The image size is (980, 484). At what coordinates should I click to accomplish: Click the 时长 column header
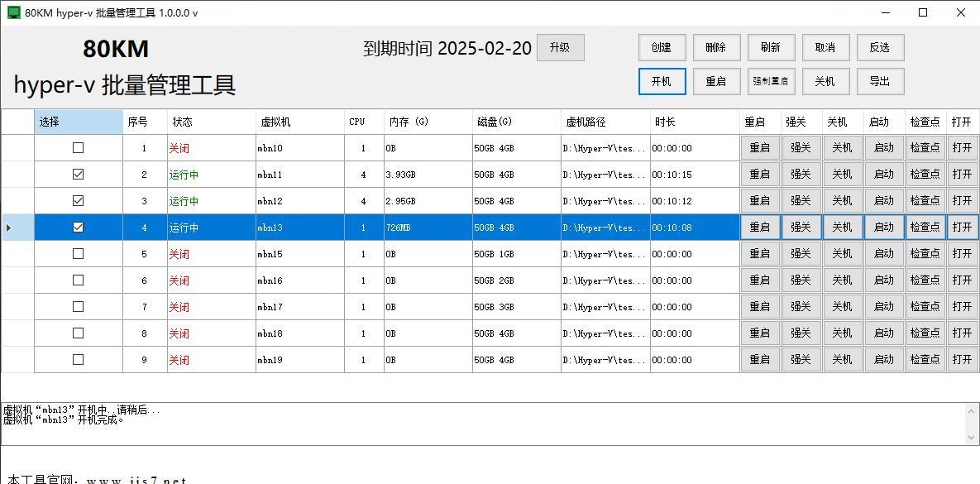(695, 122)
